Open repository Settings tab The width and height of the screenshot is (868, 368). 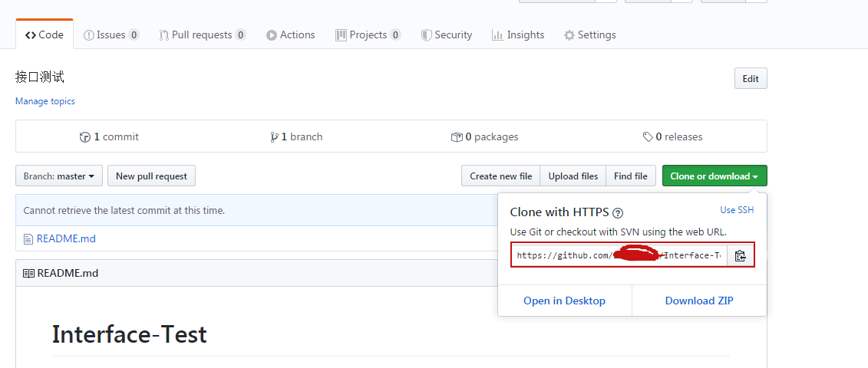(x=590, y=34)
